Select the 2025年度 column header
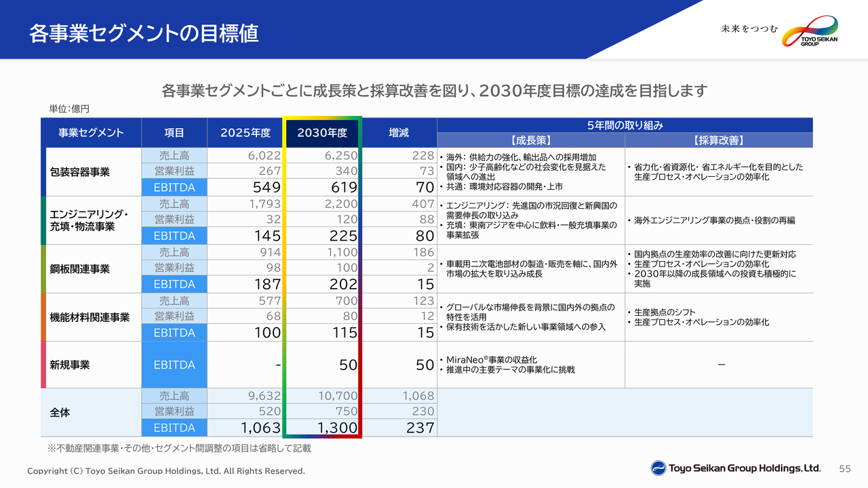Viewport: 868px width, 488px height. coord(245,133)
